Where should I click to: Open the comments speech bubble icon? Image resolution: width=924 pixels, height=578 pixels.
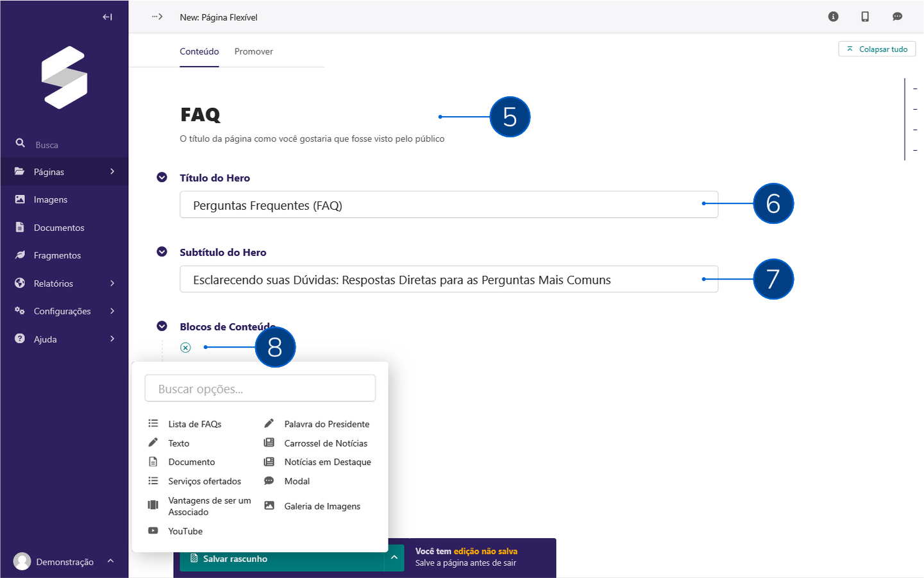point(897,17)
